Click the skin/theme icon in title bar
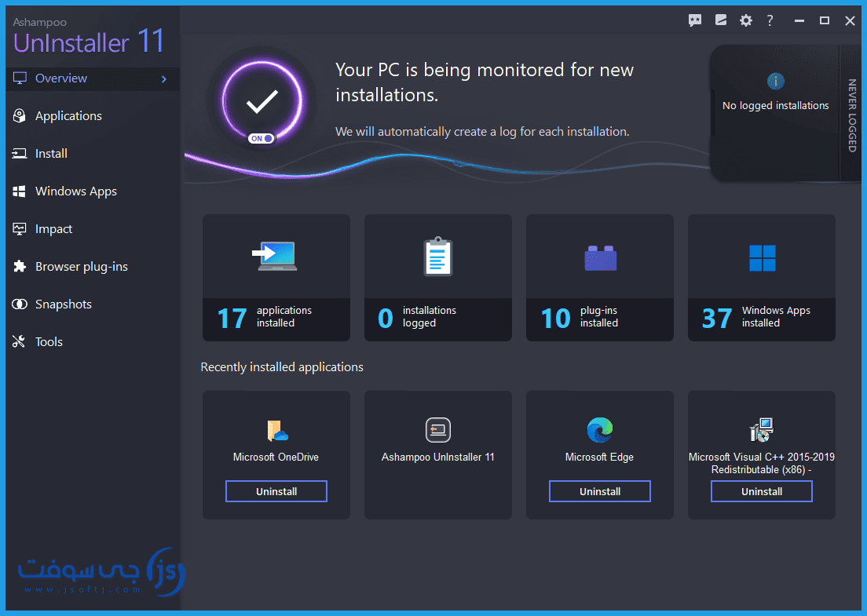Image resolution: width=867 pixels, height=616 pixels. click(x=721, y=20)
